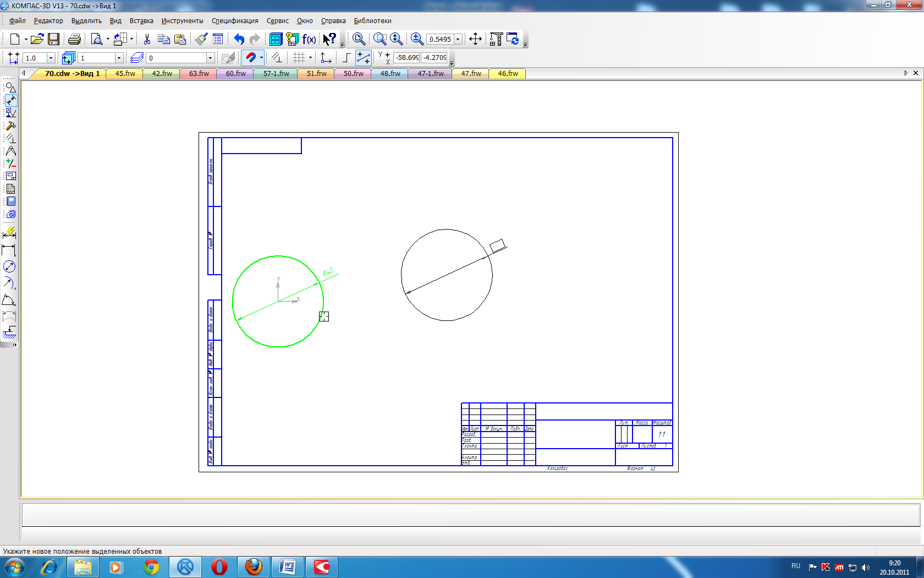
Task: Expand the layer 0 dropdown
Action: [210, 58]
